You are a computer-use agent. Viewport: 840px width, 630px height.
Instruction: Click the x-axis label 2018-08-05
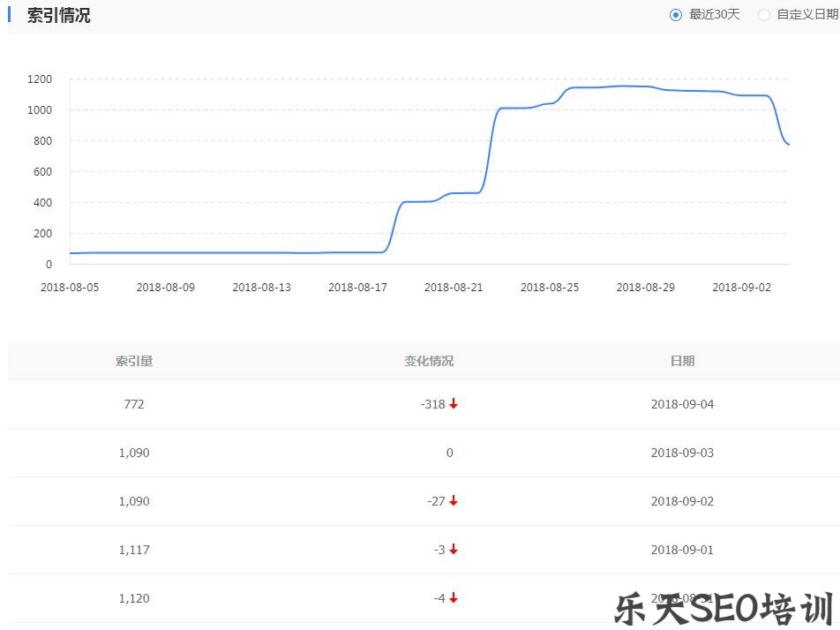pyautogui.click(x=71, y=287)
